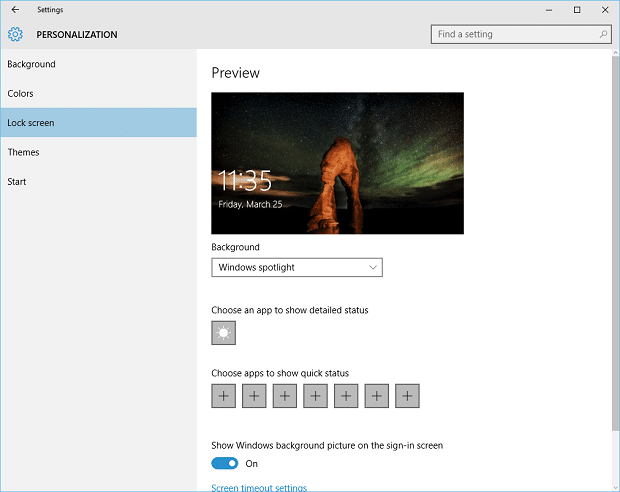Click the weather detailed status app icon

223,333
